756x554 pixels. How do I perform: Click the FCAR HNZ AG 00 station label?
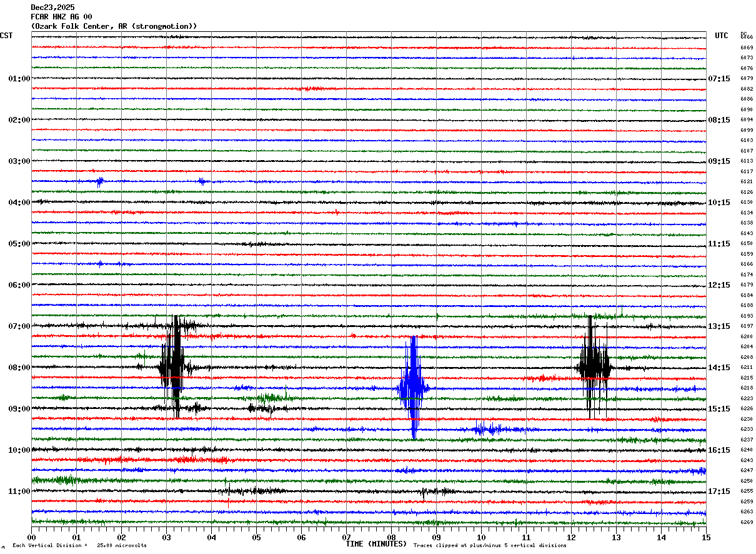pos(61,17)
